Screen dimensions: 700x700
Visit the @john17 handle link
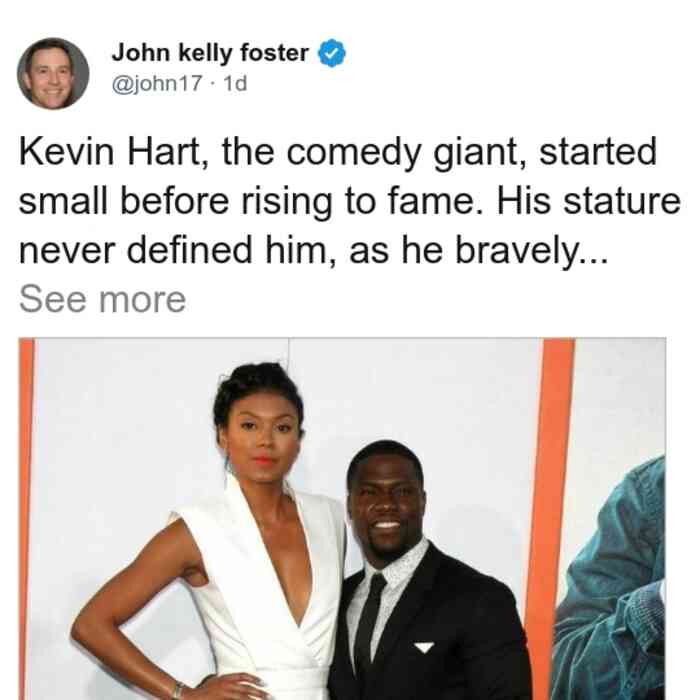157,83
